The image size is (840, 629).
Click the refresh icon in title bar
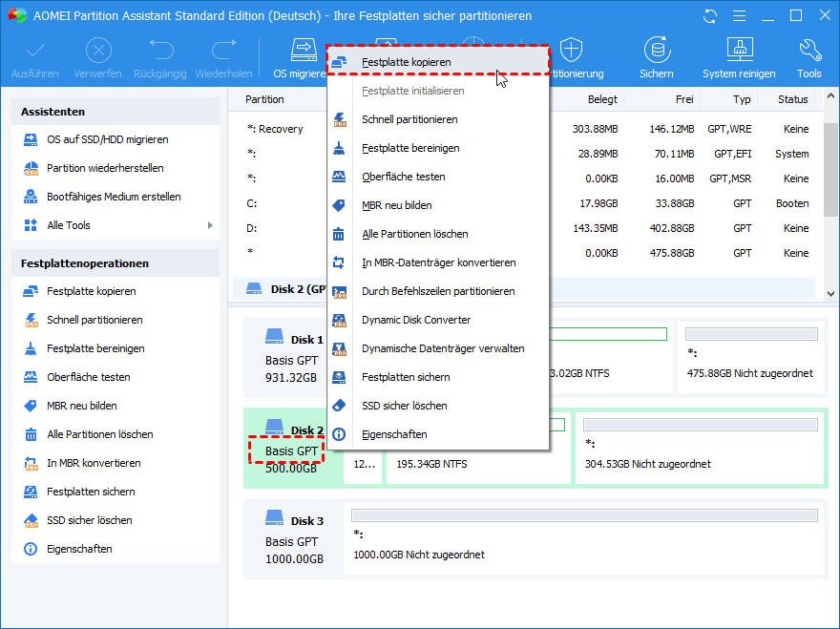tap(710, 16)
